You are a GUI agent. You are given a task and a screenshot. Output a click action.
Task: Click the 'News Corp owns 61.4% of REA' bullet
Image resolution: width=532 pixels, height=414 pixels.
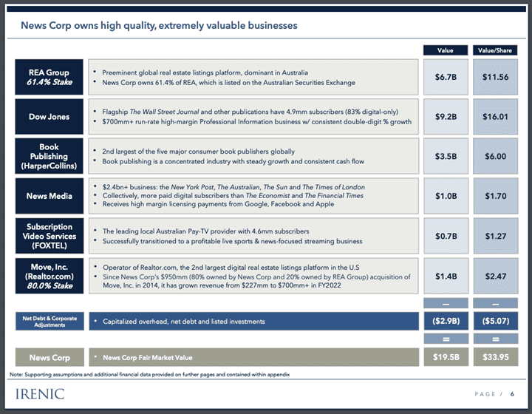[x=228, y=83]
